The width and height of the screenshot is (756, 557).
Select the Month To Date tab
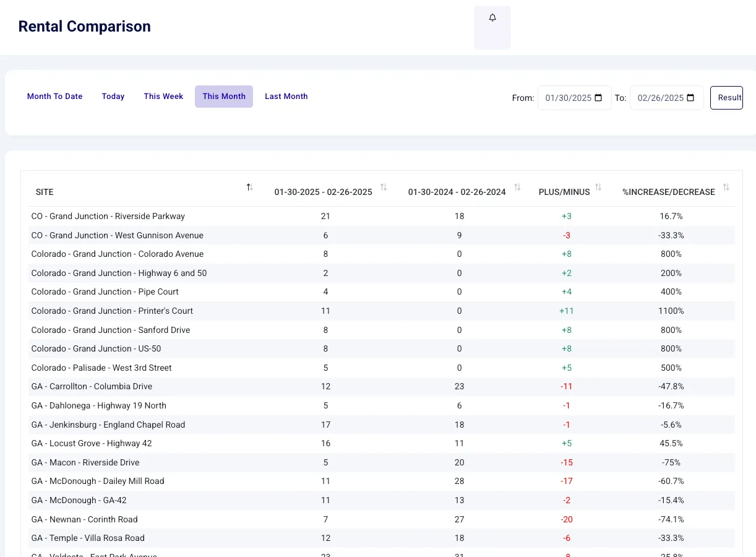point(55,97)
